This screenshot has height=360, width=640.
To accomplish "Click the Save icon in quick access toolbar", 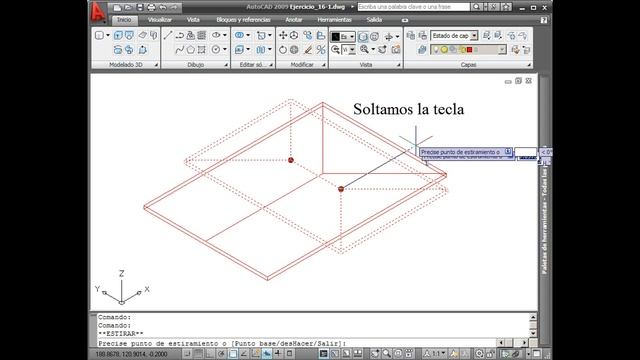I will pyautogui.click(x=140, y=7).
